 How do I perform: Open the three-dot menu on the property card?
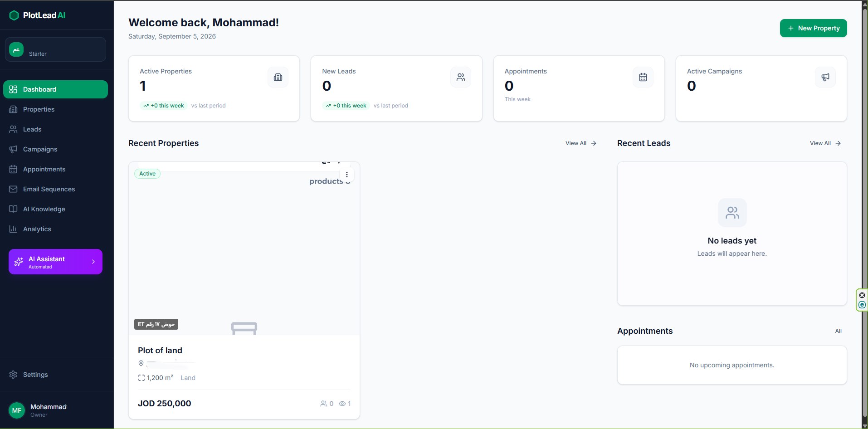(x=347, y=175)
